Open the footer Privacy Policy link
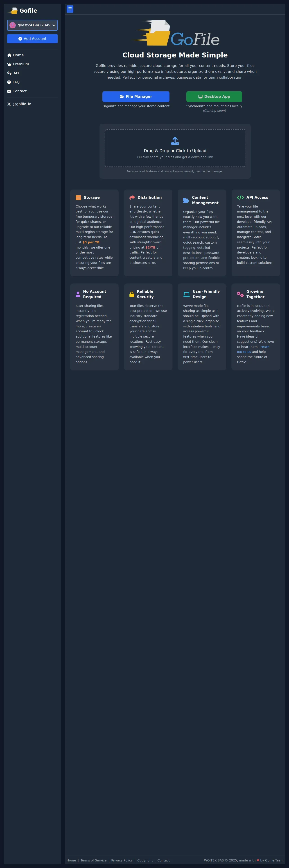289x868 pixels. [122, 861]
